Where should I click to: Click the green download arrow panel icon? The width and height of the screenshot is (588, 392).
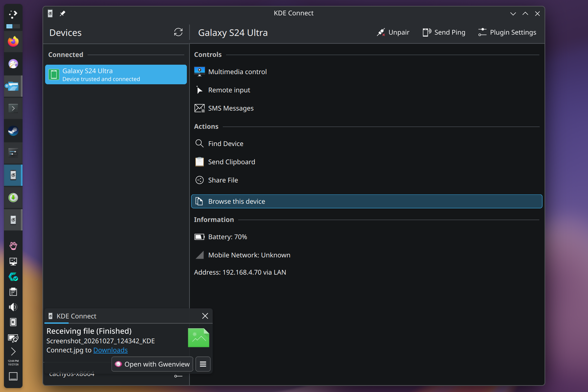point(13,197)
